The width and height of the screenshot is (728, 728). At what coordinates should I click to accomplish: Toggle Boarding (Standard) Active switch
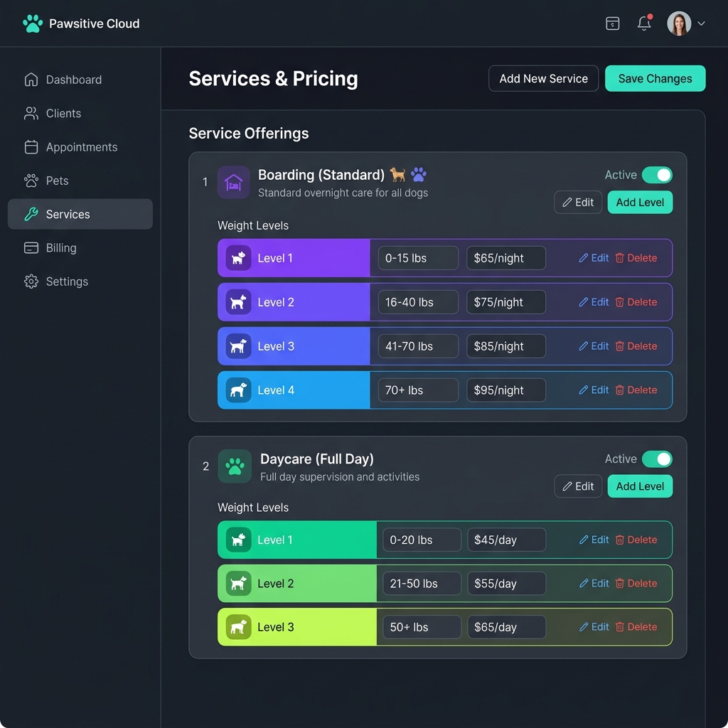657,175
